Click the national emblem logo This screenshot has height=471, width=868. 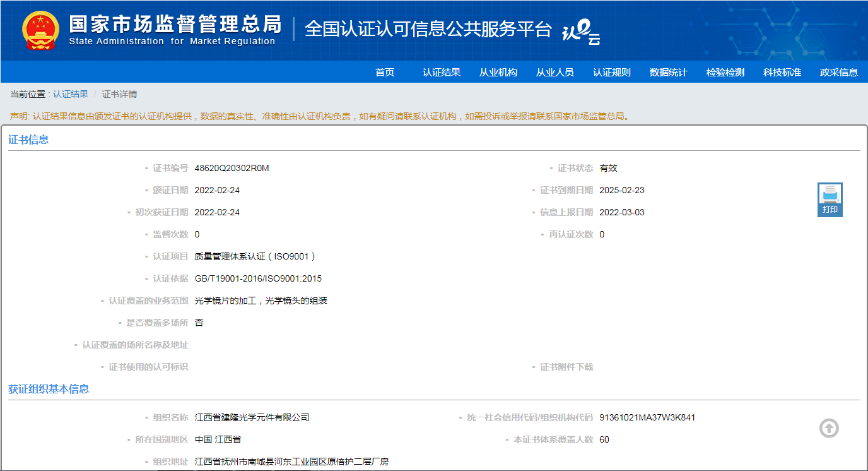click(x=40, y=30)
